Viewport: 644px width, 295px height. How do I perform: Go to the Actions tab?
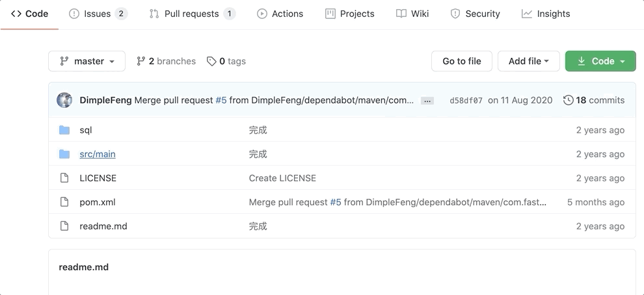point(280,14)
